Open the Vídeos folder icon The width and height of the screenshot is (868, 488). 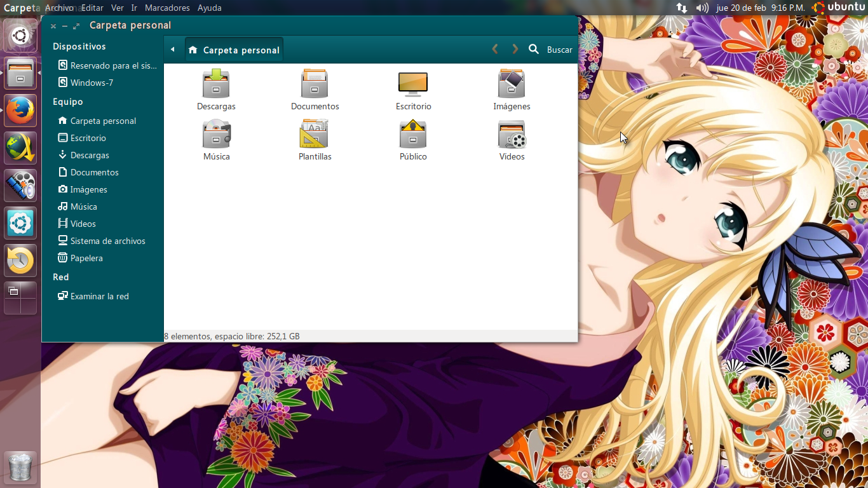click(x=512, y=133)
